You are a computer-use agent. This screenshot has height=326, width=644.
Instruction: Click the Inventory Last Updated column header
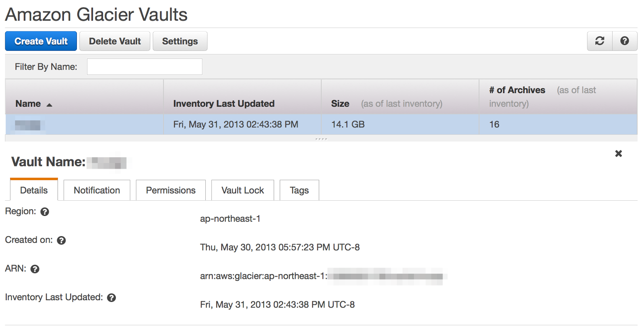pos(224,104)
